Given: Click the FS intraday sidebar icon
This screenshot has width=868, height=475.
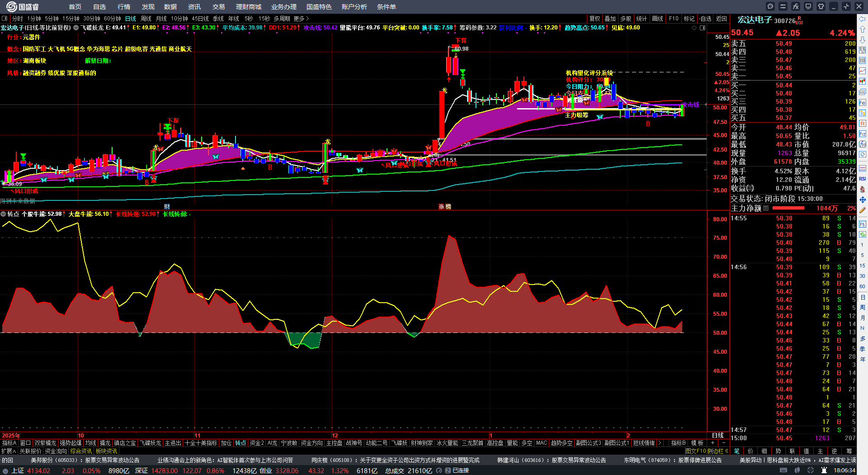Looking at the screenshot, I should (863, 224).
